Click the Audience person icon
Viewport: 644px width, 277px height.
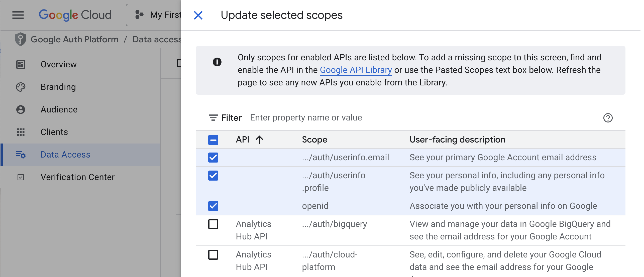click(21, 109)
